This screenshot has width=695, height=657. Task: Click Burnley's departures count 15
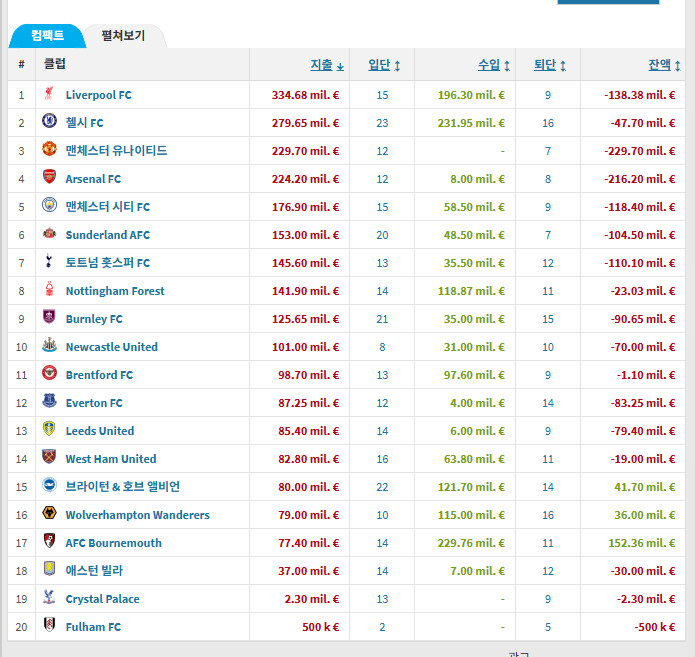click(x=548, y=319)
